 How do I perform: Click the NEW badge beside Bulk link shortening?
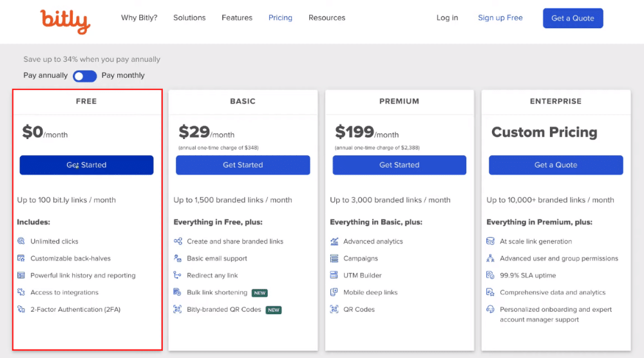tap(260, 293)
